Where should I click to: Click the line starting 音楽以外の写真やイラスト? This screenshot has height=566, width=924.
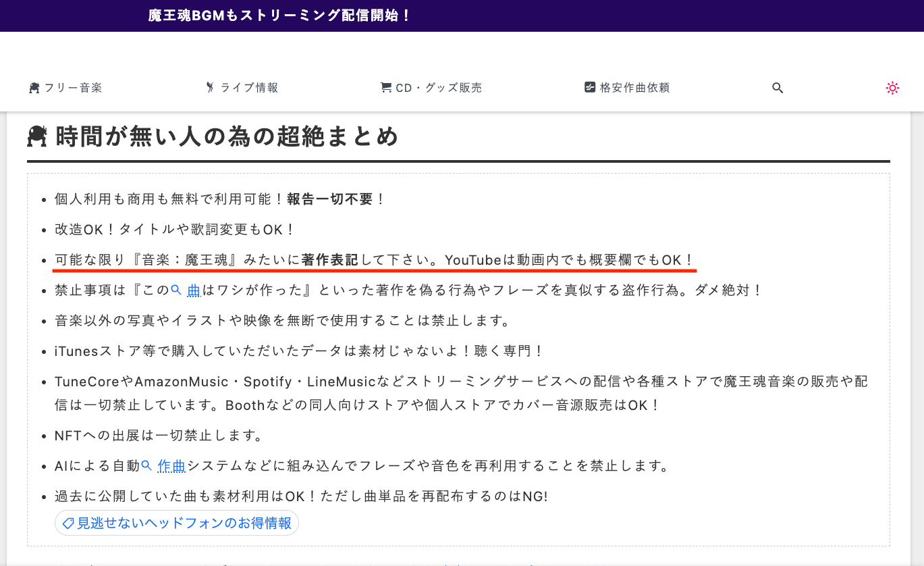pyautogui.click(x=282, y=321)
